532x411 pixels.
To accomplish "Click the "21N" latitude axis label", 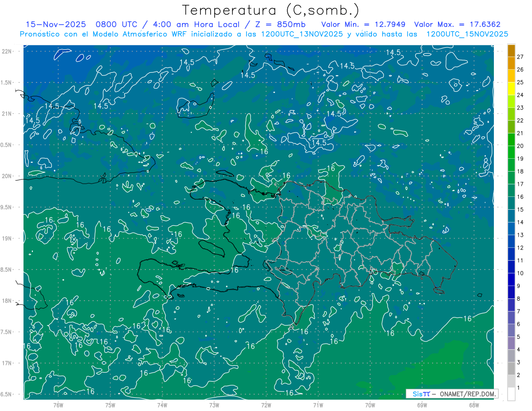I will 7,114.
